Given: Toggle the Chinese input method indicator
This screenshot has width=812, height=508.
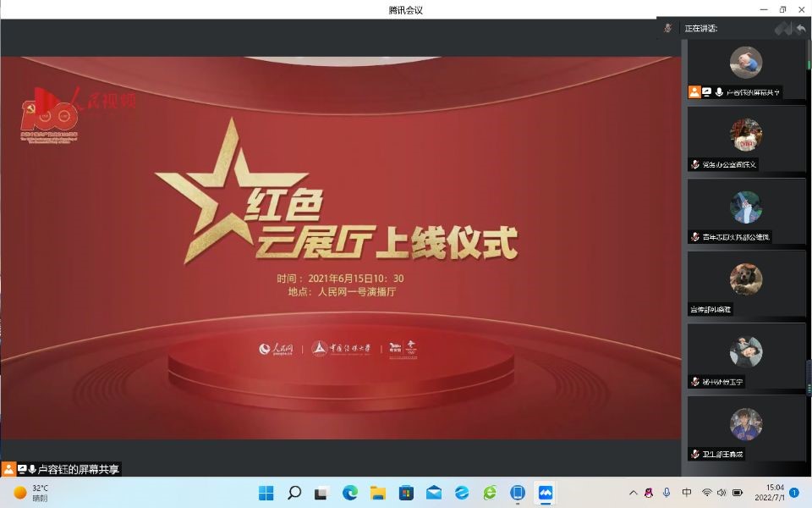Looking at the screenshot, I should coord(686,493).
